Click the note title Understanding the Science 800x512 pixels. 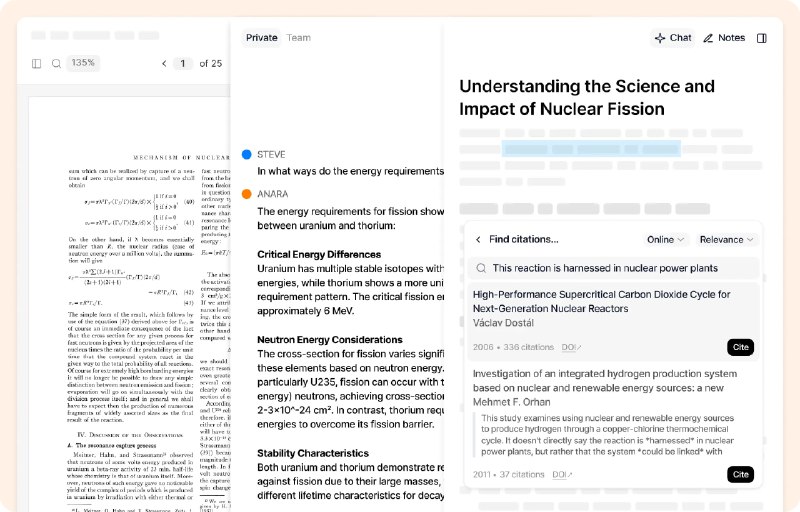tap(587, 97)
